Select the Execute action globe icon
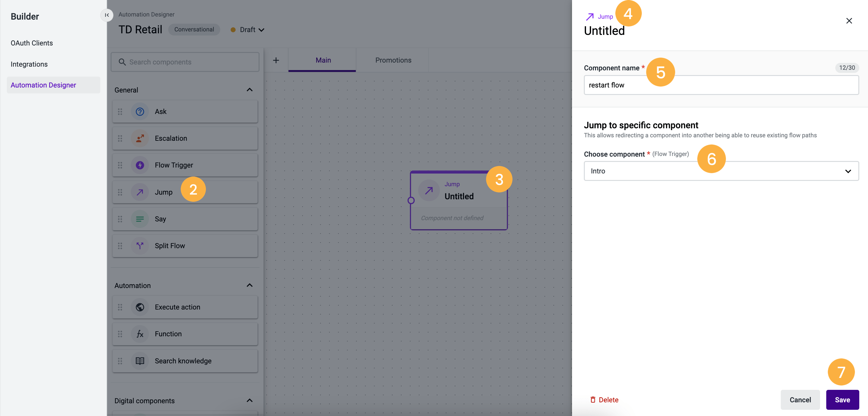Image resolution: width=868 pixels, height=416 pixels. click(140, 307)
